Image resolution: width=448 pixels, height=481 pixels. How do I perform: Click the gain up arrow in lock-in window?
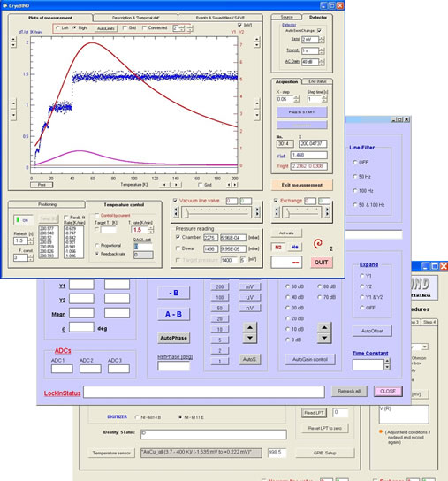[x=324, y=328]
